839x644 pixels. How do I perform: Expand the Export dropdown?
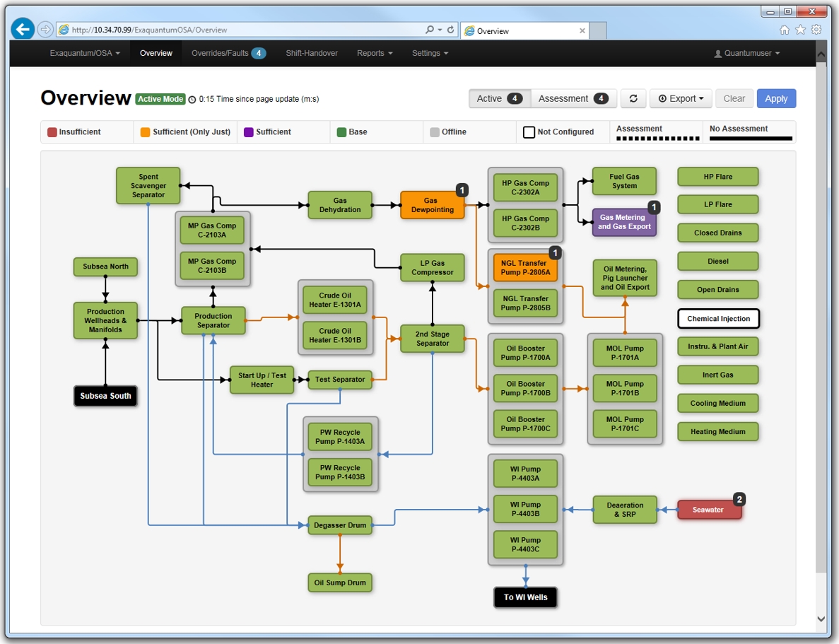[681, 99]
